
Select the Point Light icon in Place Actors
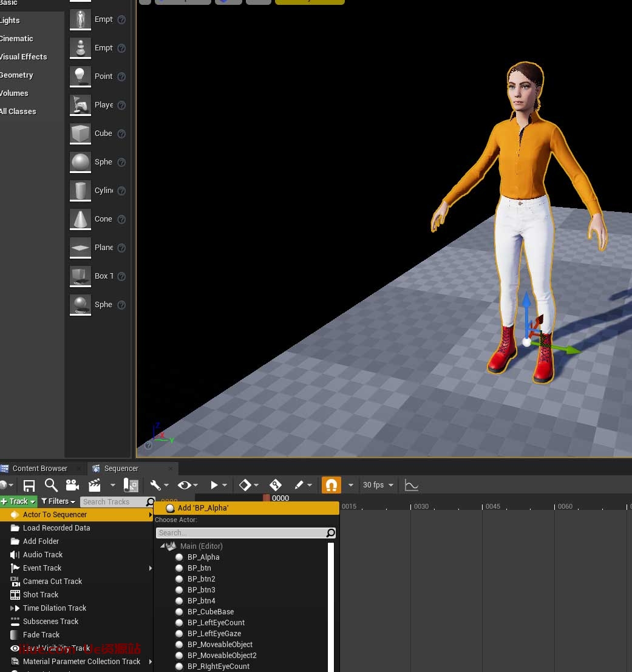pyautogui.click(x=80, y=76)
